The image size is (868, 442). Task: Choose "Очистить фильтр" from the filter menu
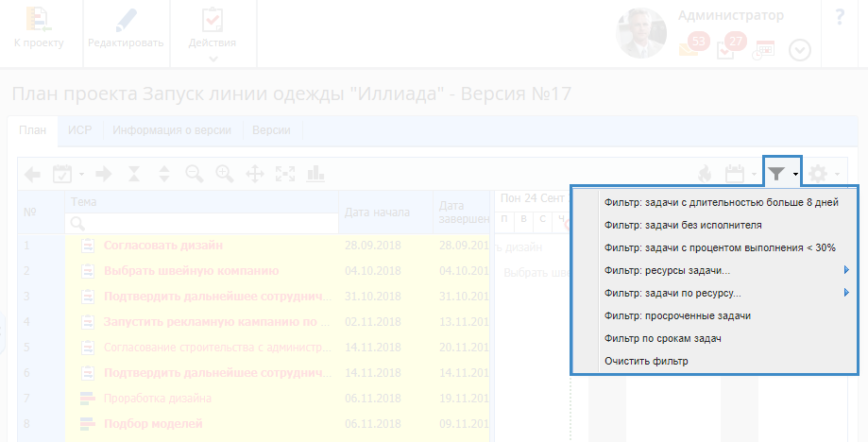coord(646,361)
